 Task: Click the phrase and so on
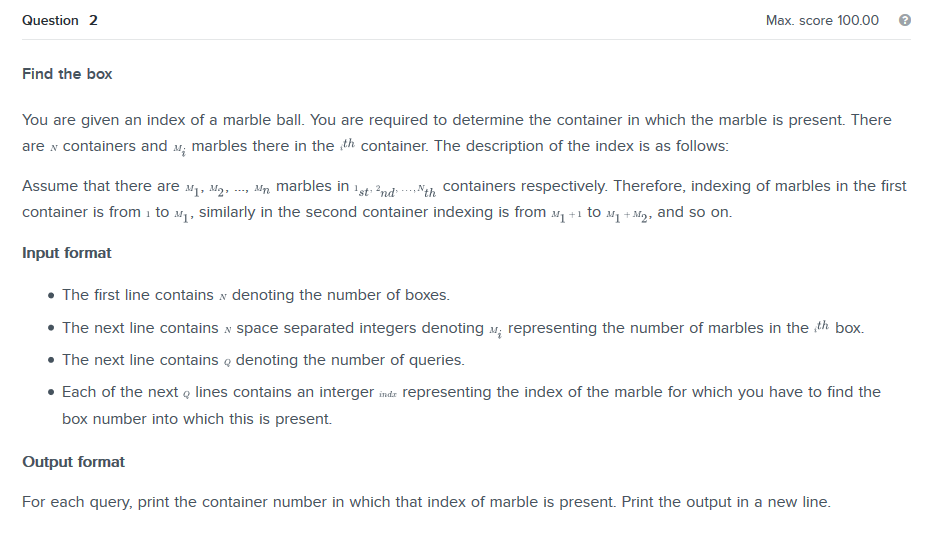click(695, 212)
